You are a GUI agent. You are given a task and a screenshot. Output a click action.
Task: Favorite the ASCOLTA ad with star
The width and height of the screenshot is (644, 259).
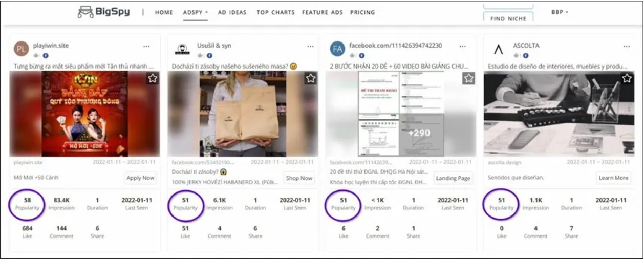(x=627, y=78)
